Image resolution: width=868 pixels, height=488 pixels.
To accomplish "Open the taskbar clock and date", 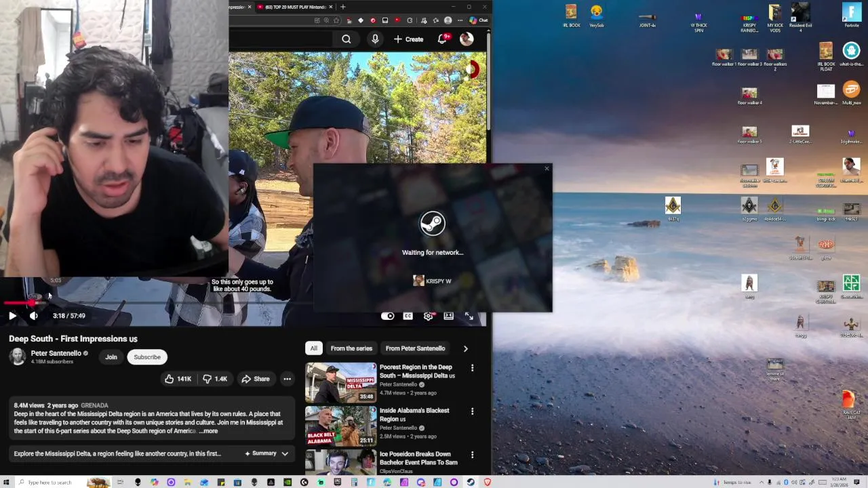I will point(840,482).
